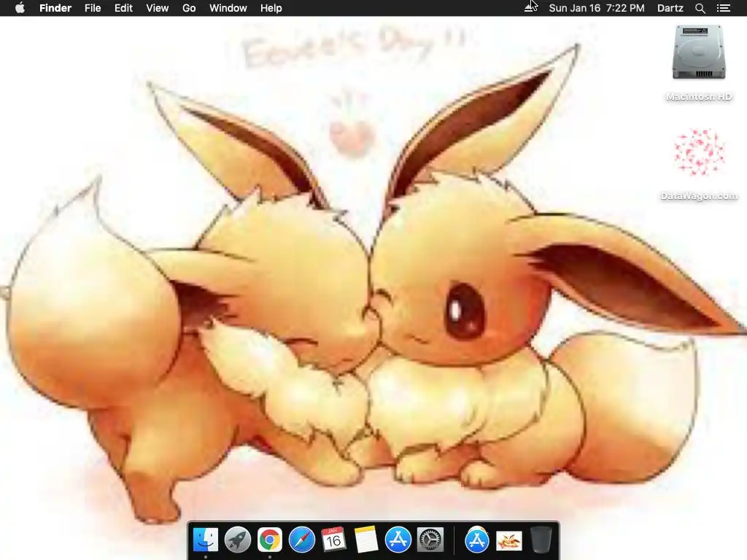Open the File menu
Screen dimensions: 747x560
(93, 8)
